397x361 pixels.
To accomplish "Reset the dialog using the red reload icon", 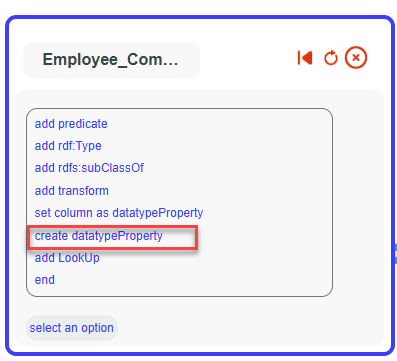I will tap(331, 58).
